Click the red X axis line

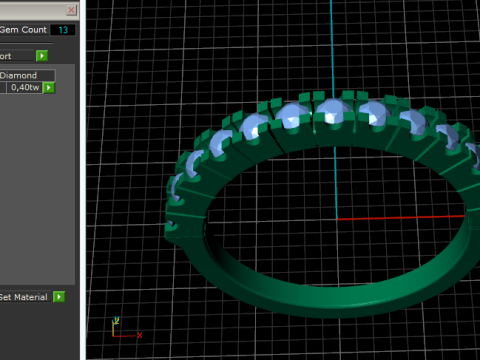click(x=401, y=218)
